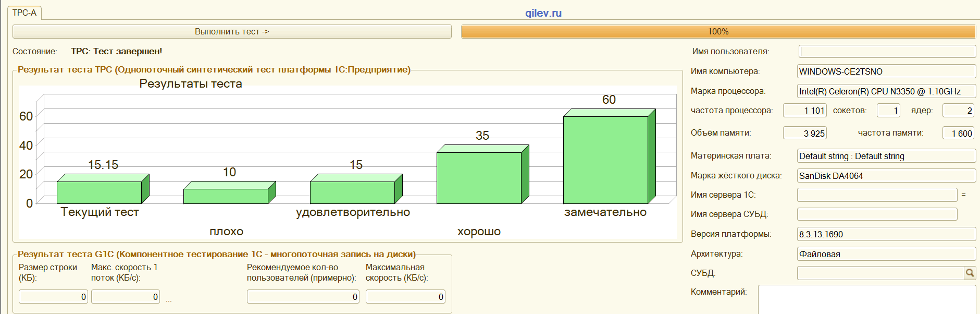
Task: Click the magnifier icon in the СУБД field
Action: coord(970,273)
